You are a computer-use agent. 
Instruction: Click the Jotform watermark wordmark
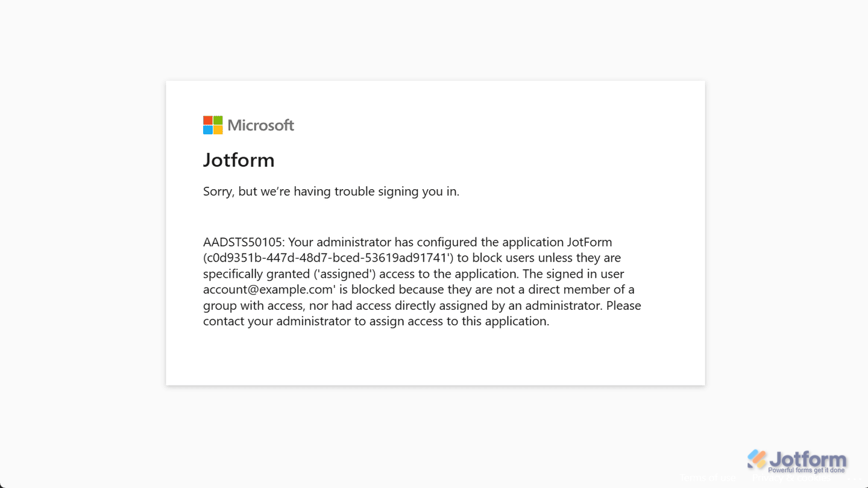[809, 459]
